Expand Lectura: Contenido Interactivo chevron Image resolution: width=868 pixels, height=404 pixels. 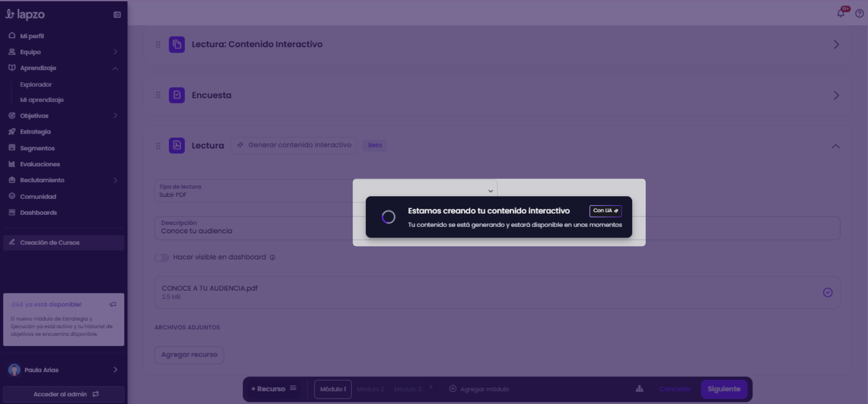836,45
